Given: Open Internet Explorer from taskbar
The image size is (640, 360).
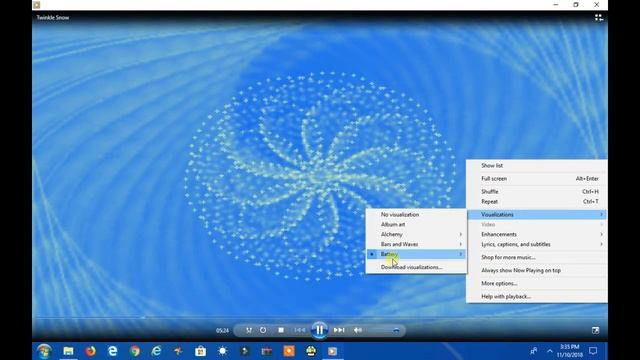Looking at the screenshot, I should [x=156, y=351].
